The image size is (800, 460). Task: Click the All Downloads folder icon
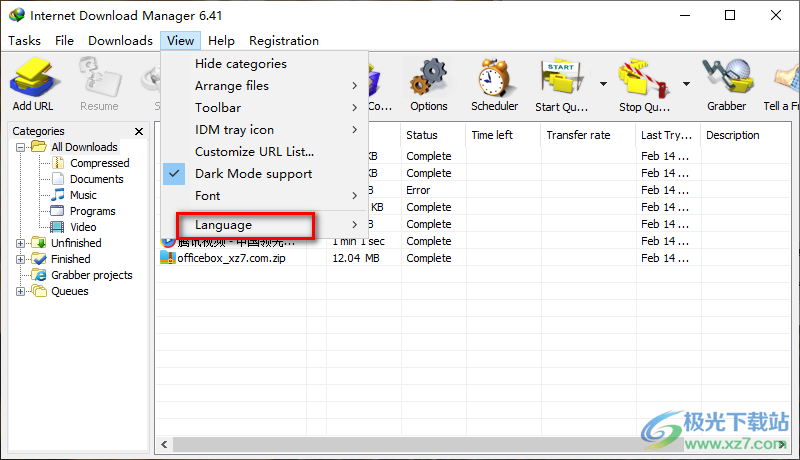[x=39, y=147]
